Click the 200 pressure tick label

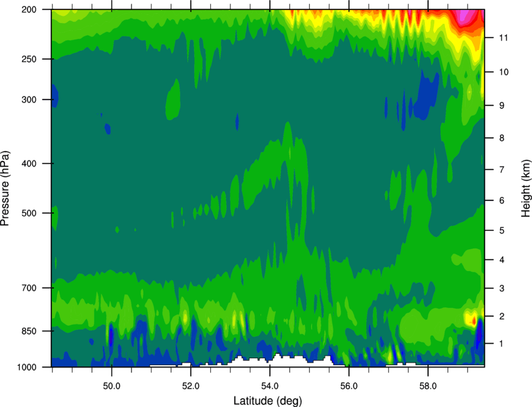[29, 10]
